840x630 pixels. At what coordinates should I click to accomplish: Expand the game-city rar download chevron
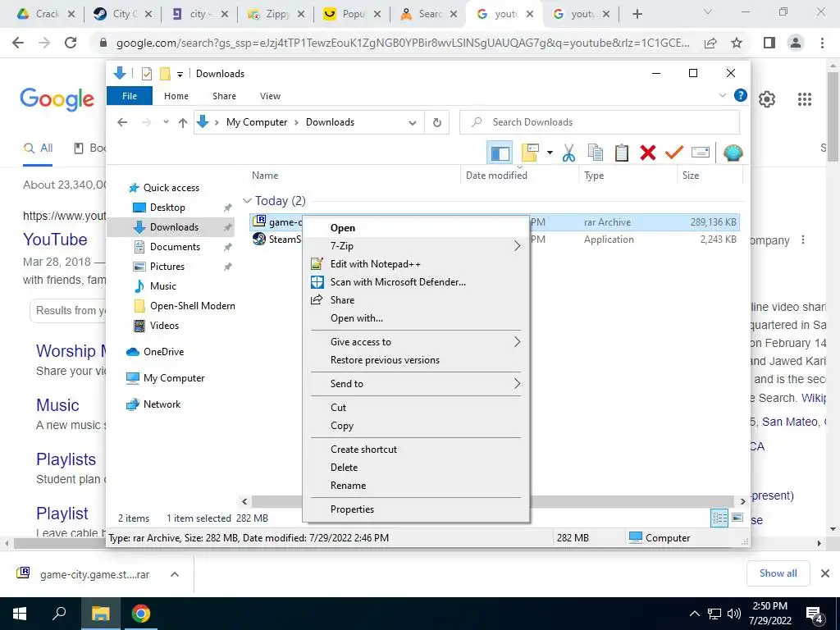(x=174, y=574)
